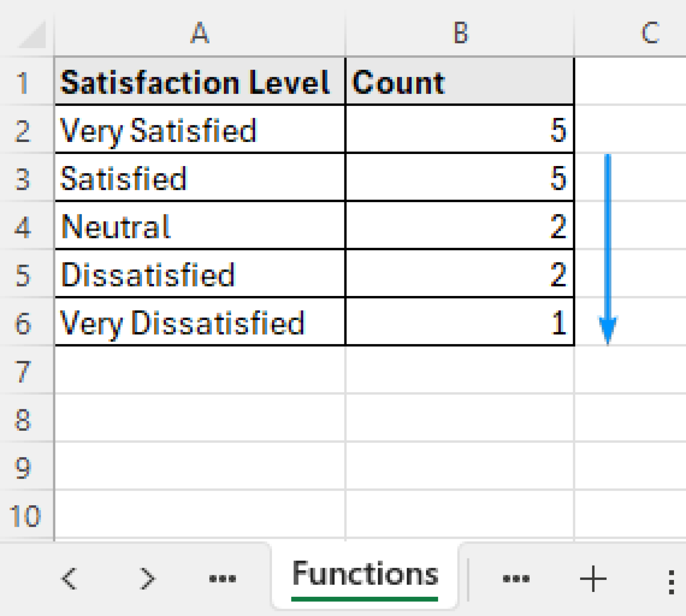Click the Neutral cell
The image size is (686, 616).
(200, 226)
